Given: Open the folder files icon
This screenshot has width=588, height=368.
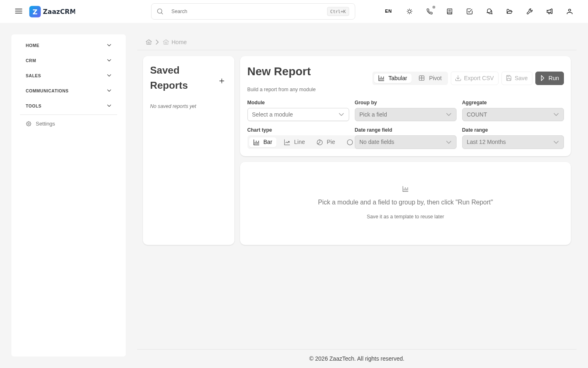Looking at the screenshot, I should tap(510, 11).
